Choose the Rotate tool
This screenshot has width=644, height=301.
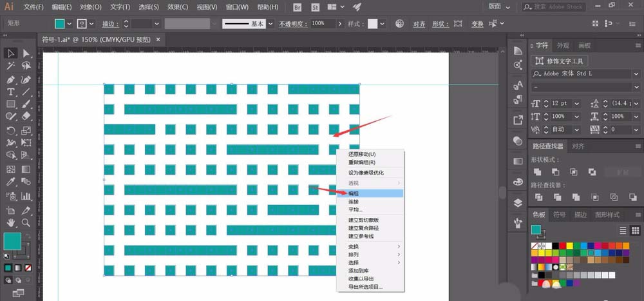click(11, 130)
